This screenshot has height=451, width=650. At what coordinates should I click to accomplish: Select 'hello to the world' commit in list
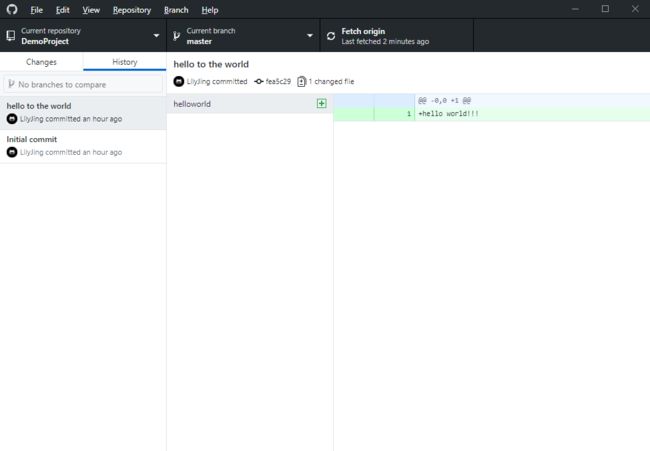point(83,113)
